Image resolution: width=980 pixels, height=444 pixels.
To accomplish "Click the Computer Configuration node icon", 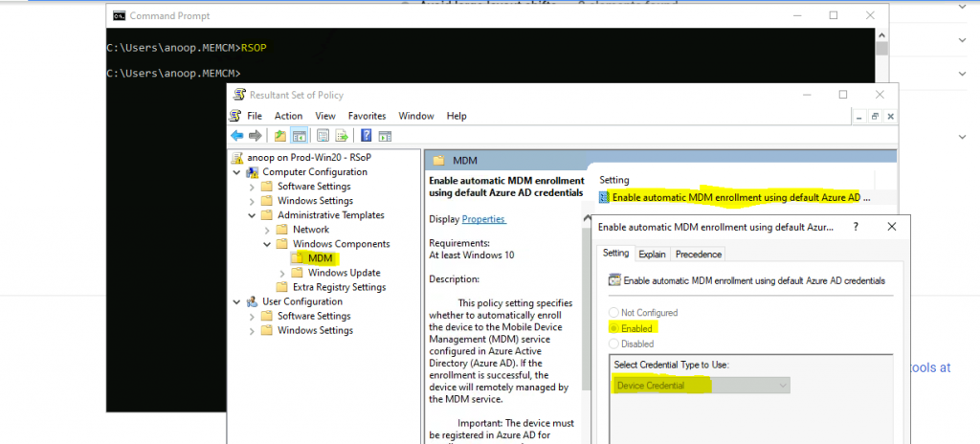I will point(253,172).
